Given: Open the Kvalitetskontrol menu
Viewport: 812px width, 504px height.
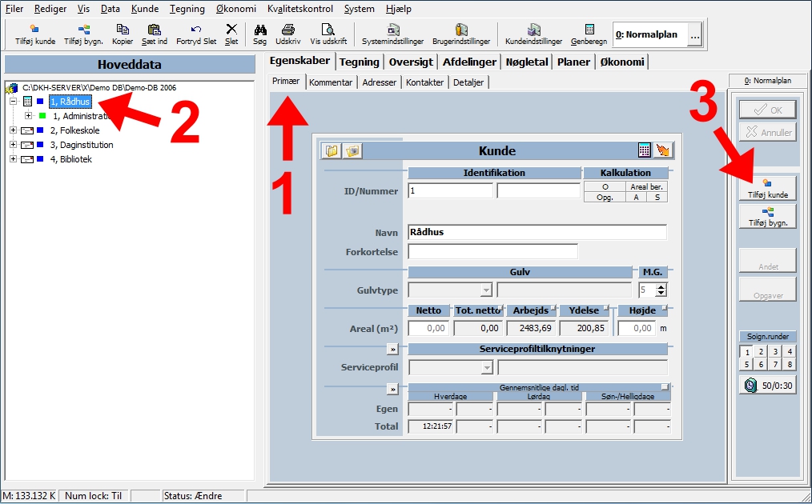Looking at the screenshot, I should (x=300, y=9).
